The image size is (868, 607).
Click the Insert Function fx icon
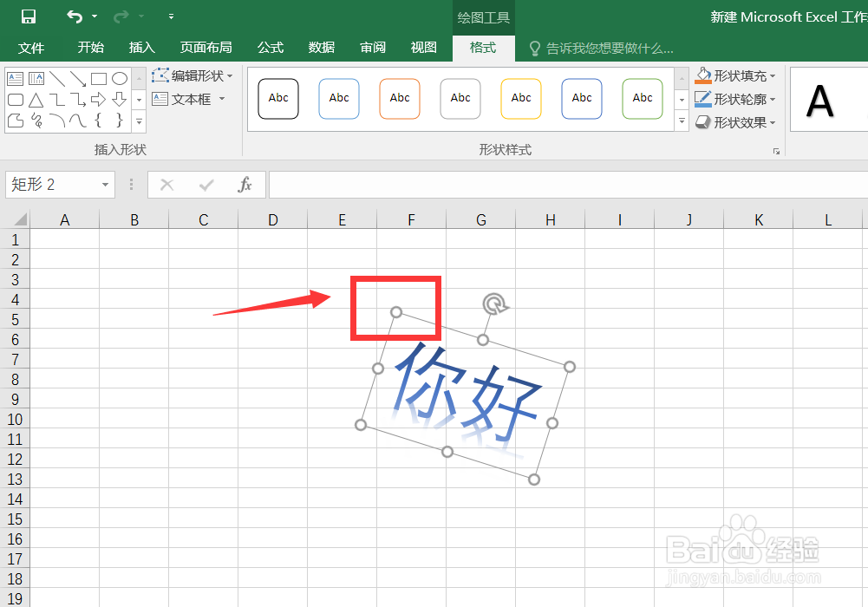pos(245,185)
